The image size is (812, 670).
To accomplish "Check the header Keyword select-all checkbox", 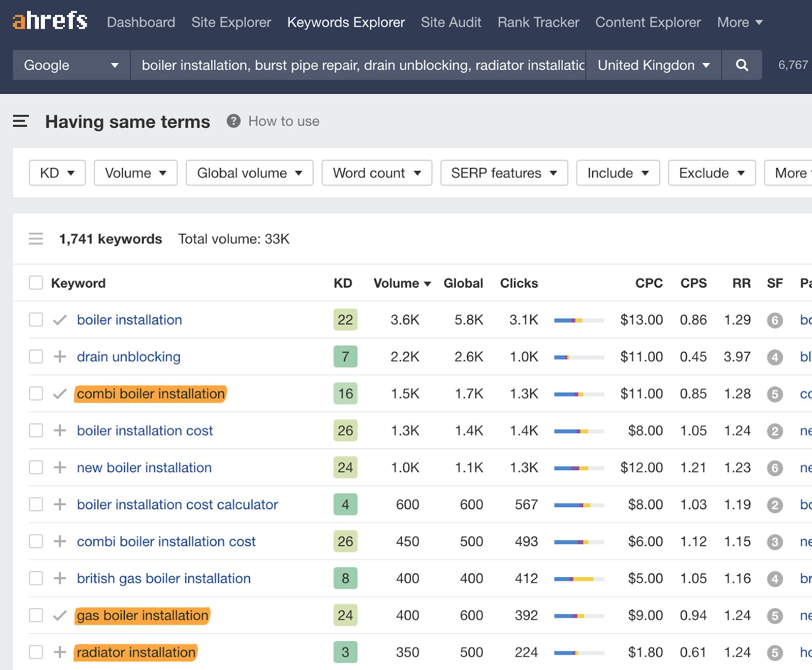I will click(36, 283).
